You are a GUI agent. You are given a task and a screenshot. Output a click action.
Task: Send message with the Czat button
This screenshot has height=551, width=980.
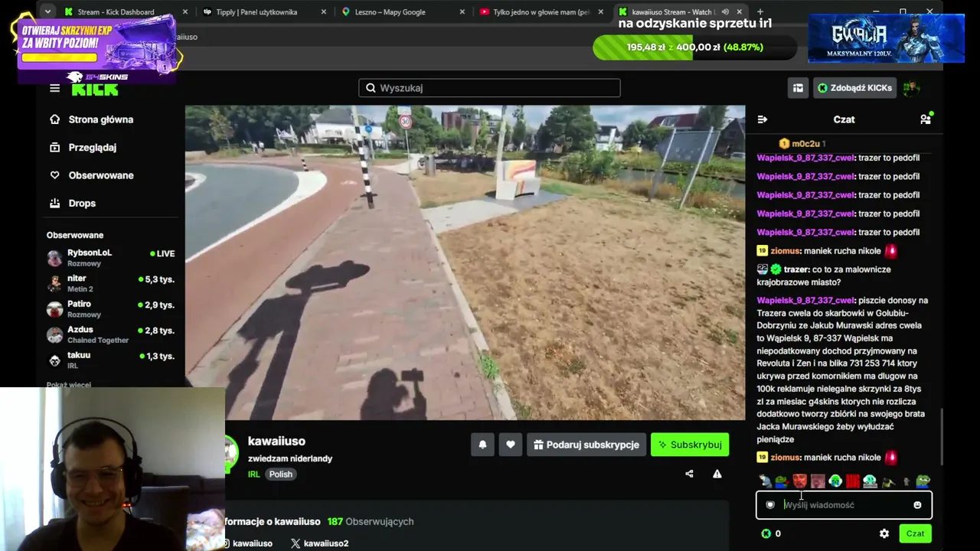pyautogui.click(x=915, y=533)
